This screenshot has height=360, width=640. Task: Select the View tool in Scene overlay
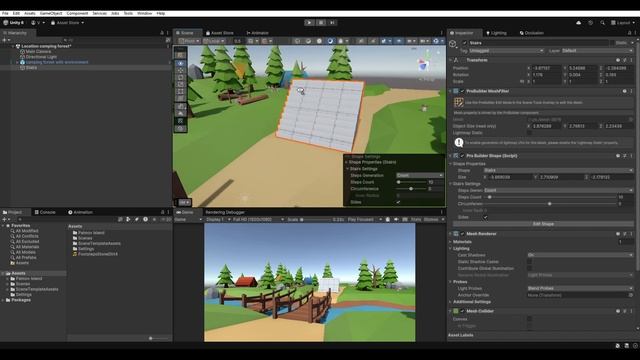180,63
